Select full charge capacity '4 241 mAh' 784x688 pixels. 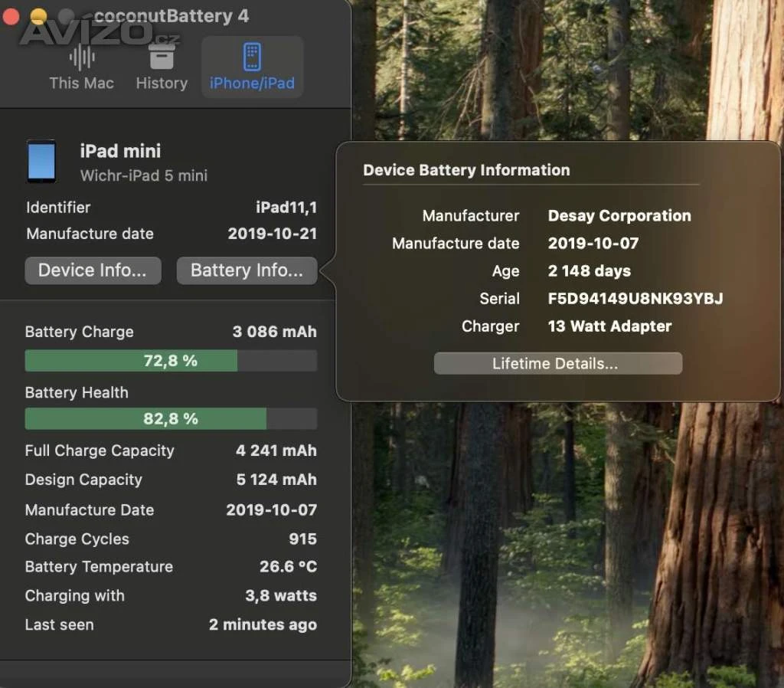coord(276,450)
